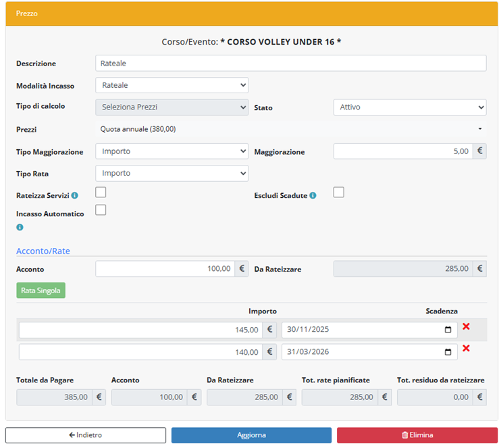Open calendar picker for 30/11/2025 date
Screen dimensions: 499x448
click(448, 330)
